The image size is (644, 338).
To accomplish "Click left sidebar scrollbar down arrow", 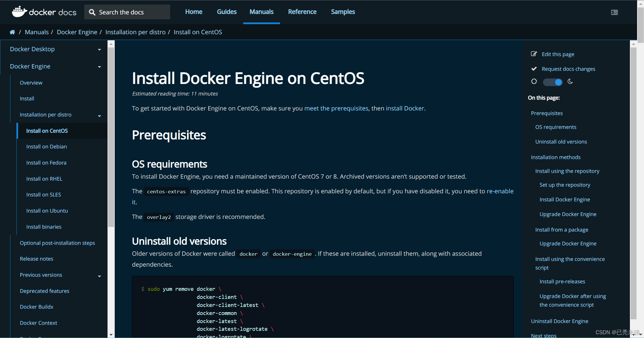I will pos(111,335).
